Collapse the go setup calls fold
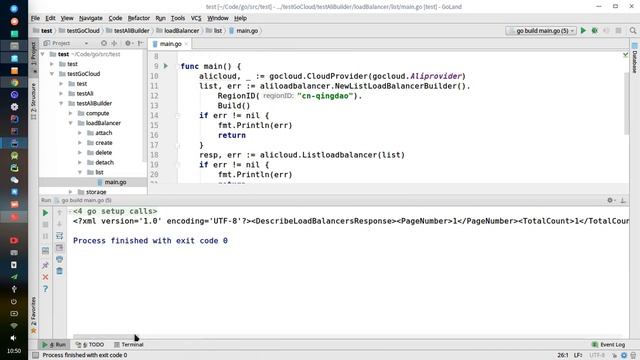Screen dimensions: 640x360 70,211
